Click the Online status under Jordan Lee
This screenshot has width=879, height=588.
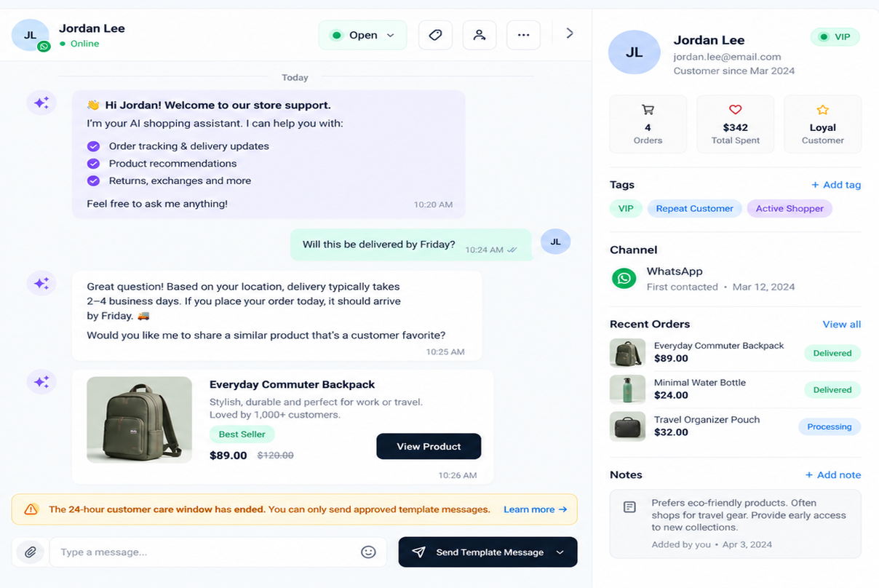coord(80,44)
